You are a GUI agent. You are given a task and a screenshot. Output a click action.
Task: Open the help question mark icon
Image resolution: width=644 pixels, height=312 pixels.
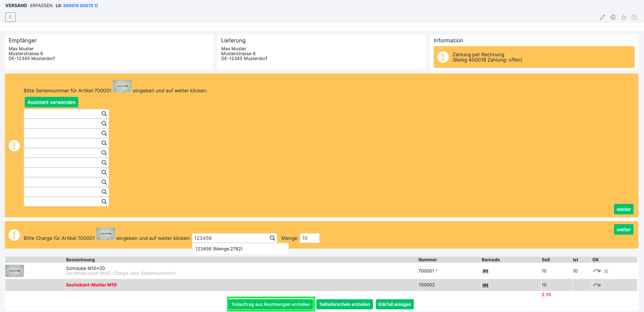tap(634, 17)
